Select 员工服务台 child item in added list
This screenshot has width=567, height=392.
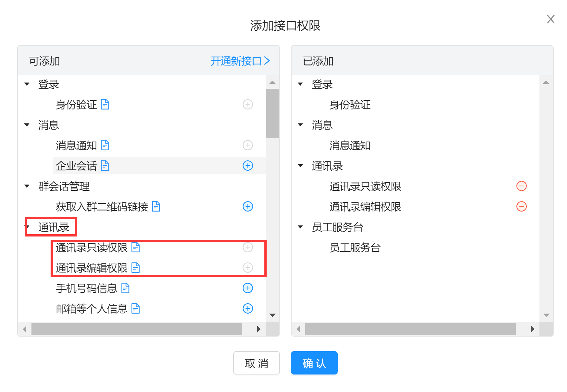(x=355, y=248)
